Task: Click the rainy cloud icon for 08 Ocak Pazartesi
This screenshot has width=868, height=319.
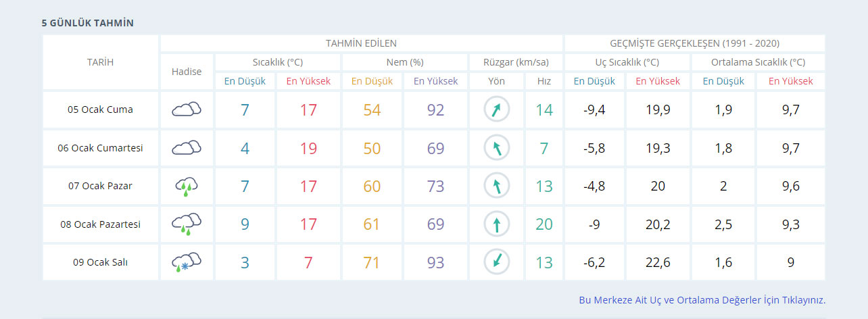Action: pos(187,224)
